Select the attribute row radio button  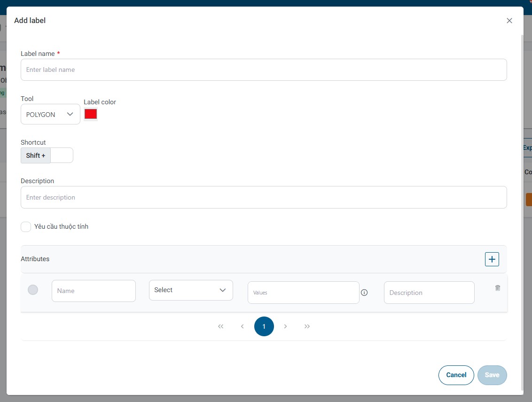coord(33,290)
